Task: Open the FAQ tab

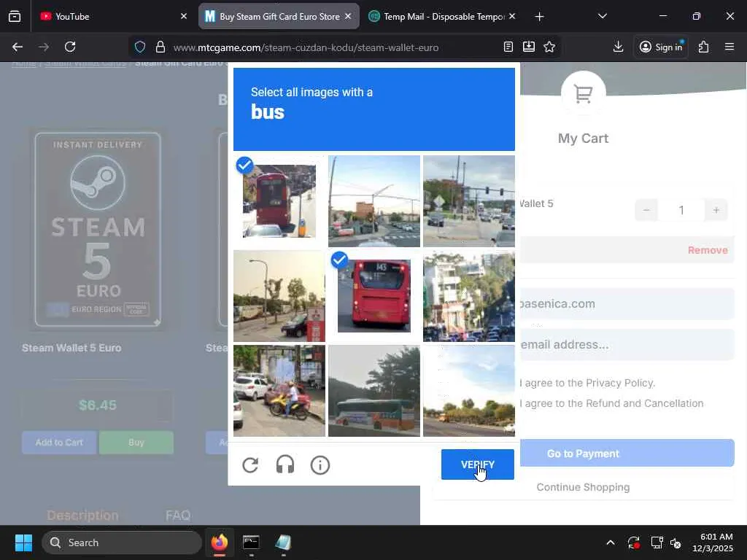Action: click(x=178, y=516)
